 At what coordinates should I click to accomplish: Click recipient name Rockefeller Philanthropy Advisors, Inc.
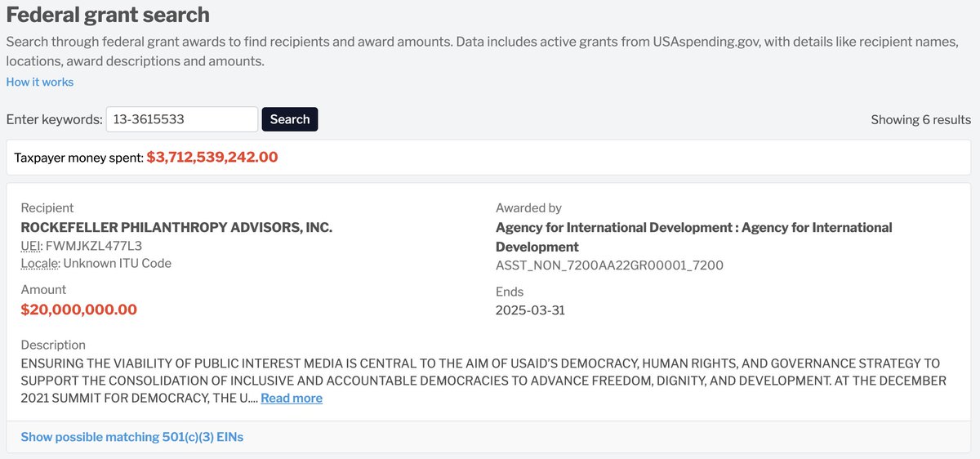coord(176,227)
